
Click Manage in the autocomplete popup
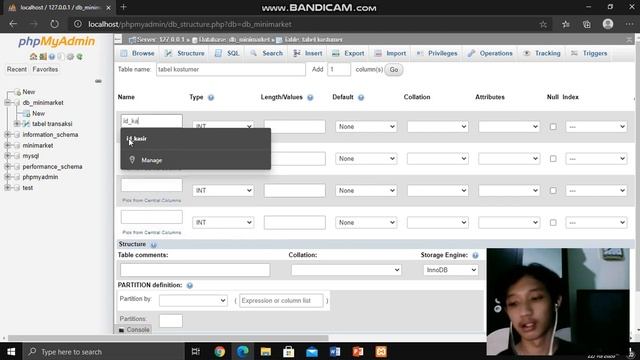click(x=196, y=160)
